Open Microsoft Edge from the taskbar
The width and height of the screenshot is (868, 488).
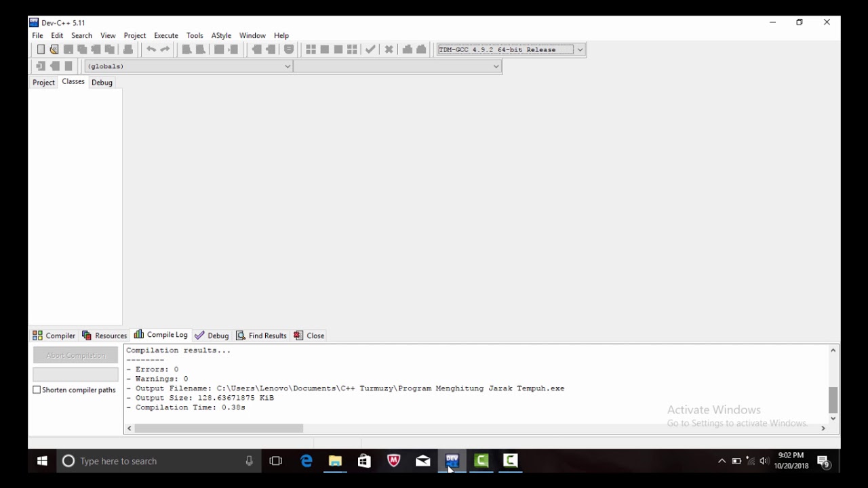point(307,461)
